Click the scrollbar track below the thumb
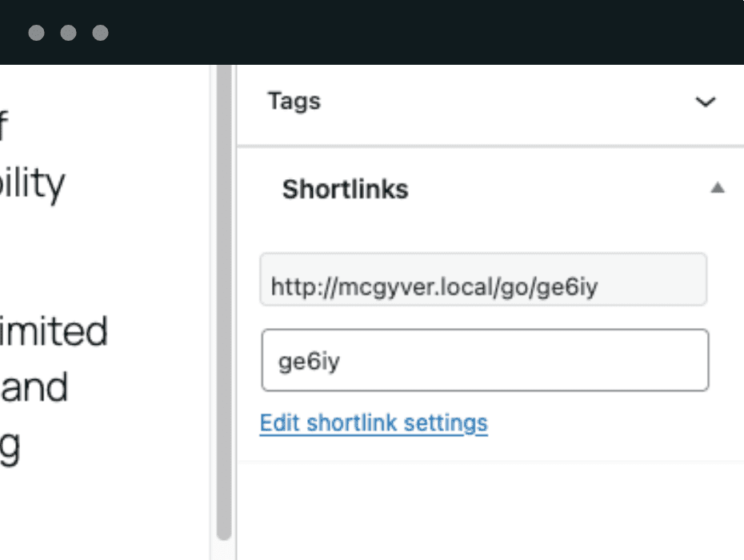This screenshot has height=560, width=744. tap(224, 549)
